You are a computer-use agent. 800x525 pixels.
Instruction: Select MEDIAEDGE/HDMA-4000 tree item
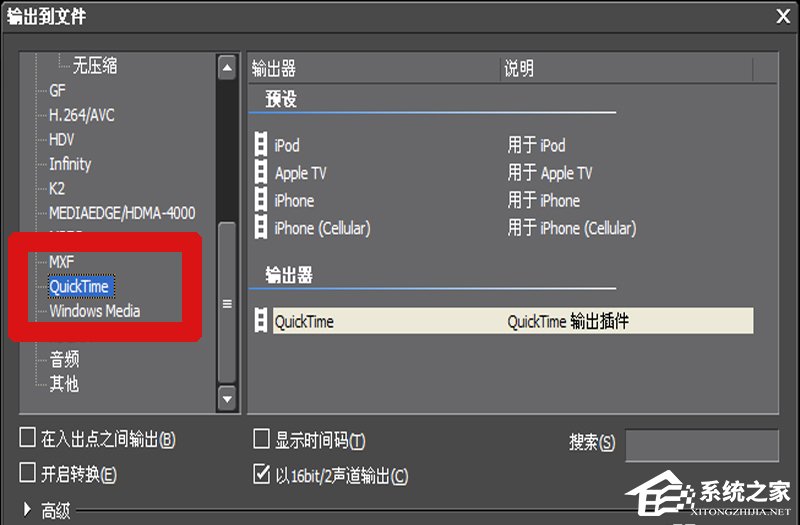(122, 213)
